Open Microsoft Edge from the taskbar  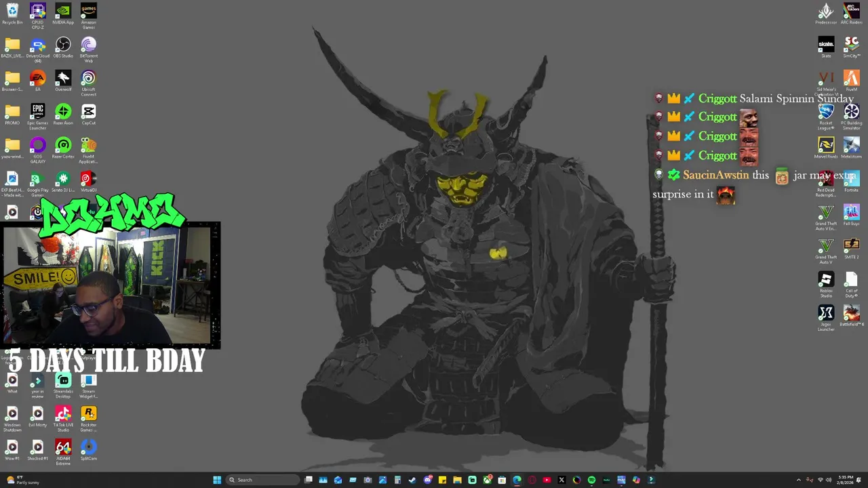click(517, 480)
